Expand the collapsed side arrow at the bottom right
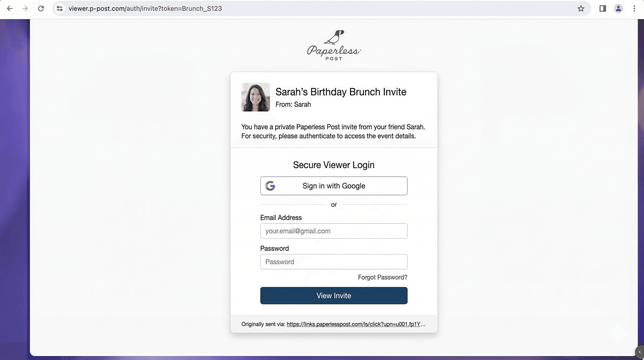This screenshot has width=644, height=360. click(640, 352)
